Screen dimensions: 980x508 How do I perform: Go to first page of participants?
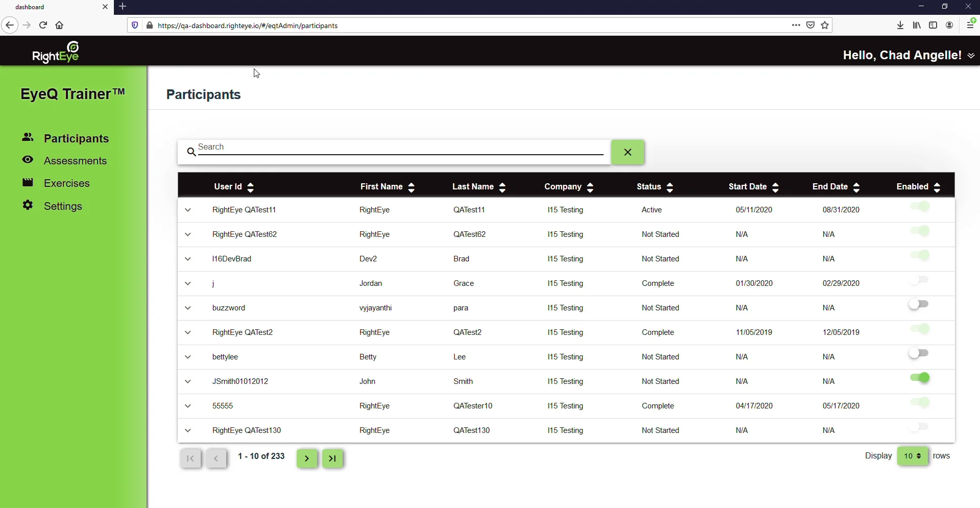coord(190,458)
